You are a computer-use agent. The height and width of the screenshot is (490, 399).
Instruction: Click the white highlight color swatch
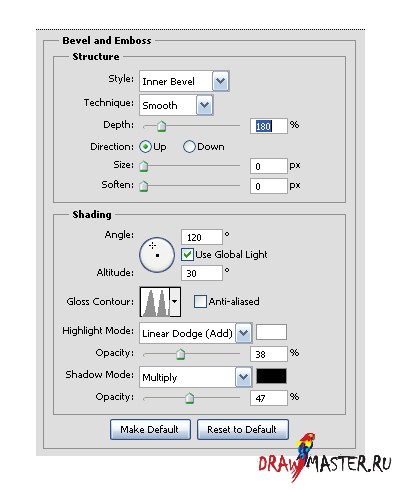tap(271, 332)
